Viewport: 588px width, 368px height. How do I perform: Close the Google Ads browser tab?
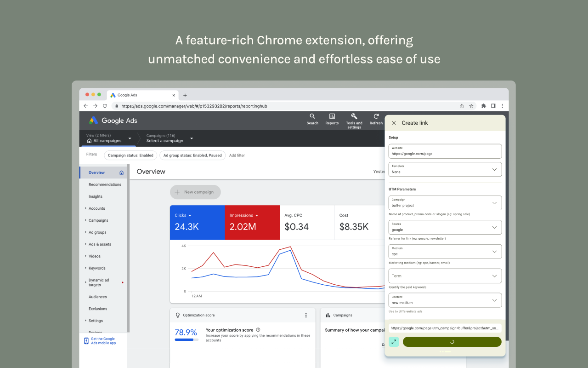pyautogui.click(x=174, y=95)
